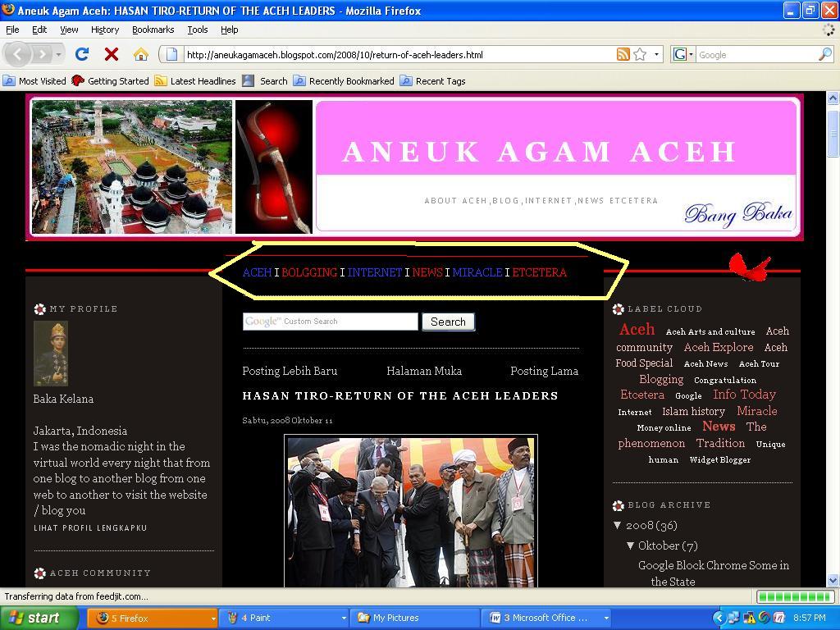Subscribe via the orange RSS feed icon
This screenshot has height=630, width=840.
pyautogui.click(x=623, y=54)
